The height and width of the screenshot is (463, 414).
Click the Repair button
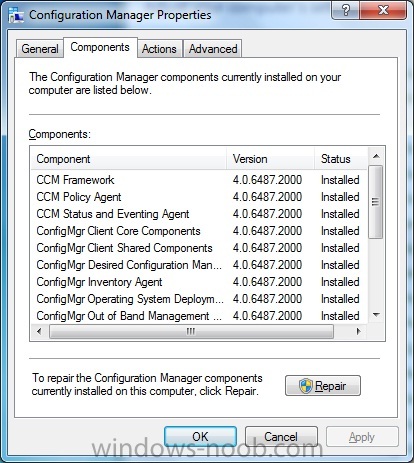(x=323, y=386)
